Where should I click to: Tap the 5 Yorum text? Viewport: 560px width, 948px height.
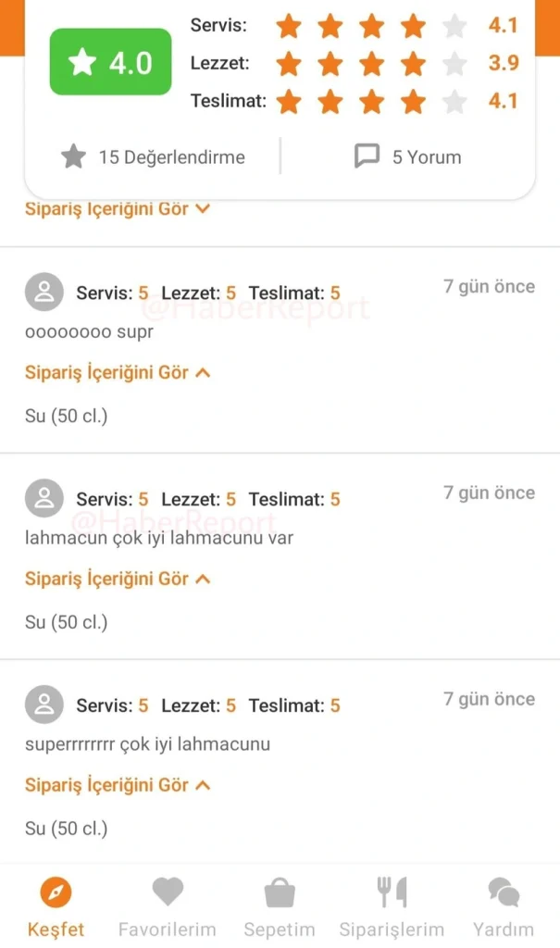coord(427,157)
